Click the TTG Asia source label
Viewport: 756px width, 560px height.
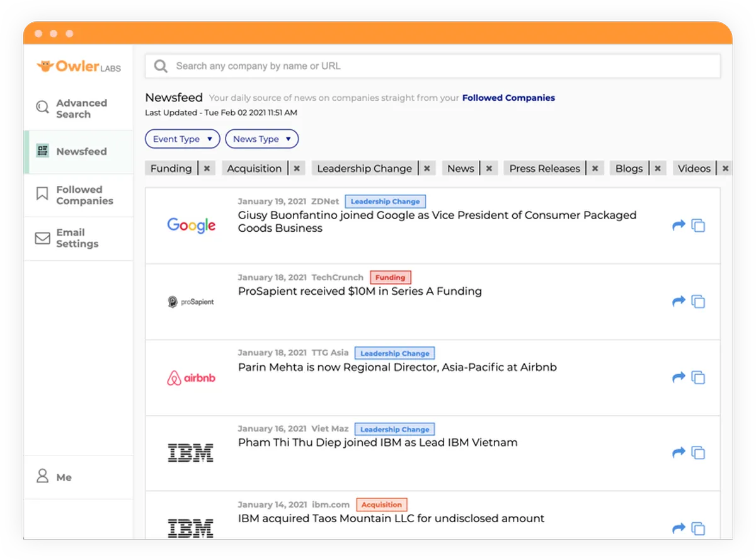(x=330, y=353)
